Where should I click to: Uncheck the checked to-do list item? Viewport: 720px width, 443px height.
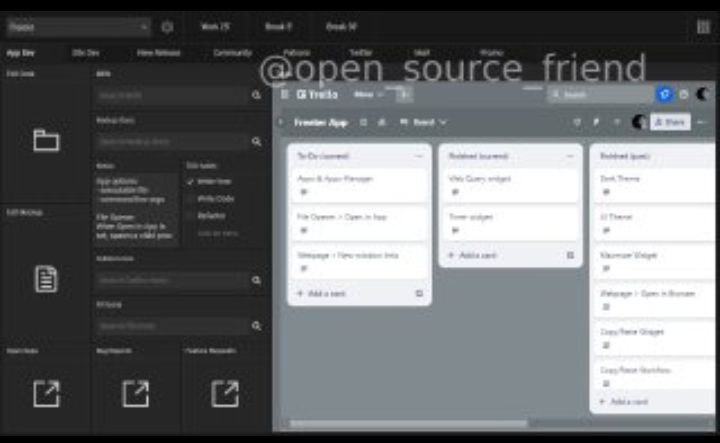[190, 182]
